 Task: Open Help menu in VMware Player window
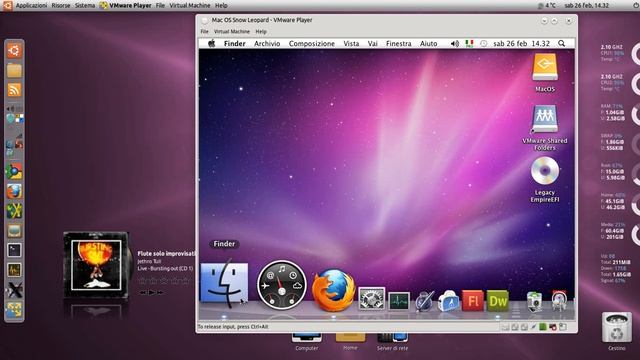click(x=261, y=31)
